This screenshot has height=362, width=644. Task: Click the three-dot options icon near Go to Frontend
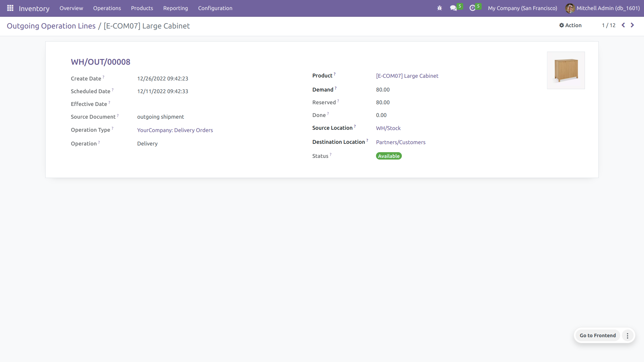click(x=628, y=336)
